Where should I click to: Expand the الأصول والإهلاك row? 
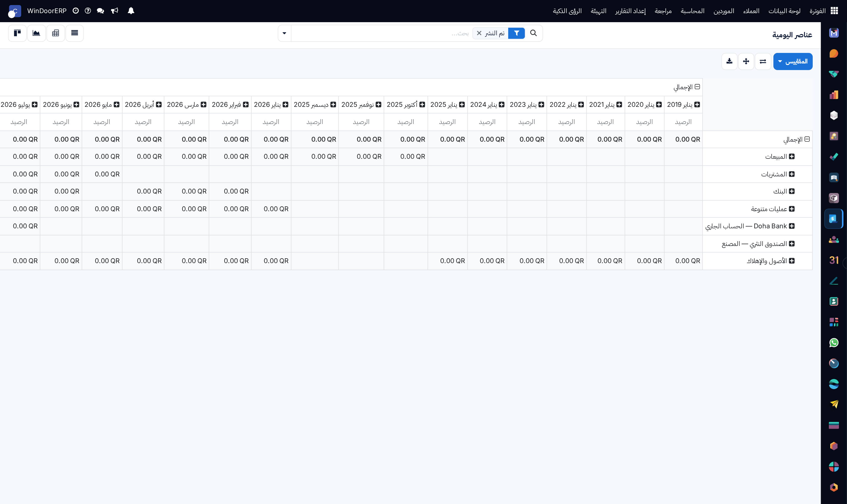(x=791, y=261)
